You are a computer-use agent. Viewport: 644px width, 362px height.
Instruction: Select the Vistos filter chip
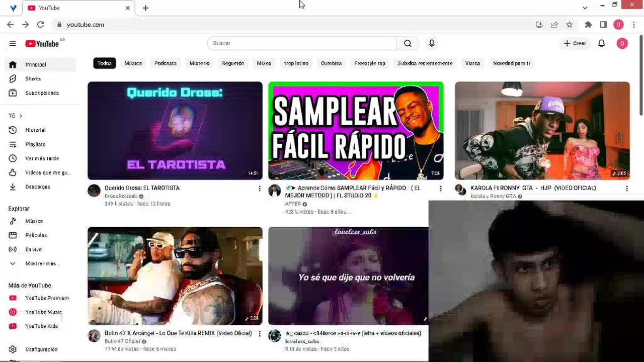(472, 63)
